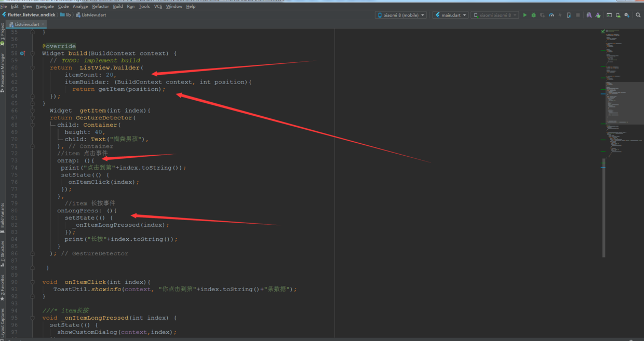
Task: Click the fold end marker at line 55
Action: (32, 32)
